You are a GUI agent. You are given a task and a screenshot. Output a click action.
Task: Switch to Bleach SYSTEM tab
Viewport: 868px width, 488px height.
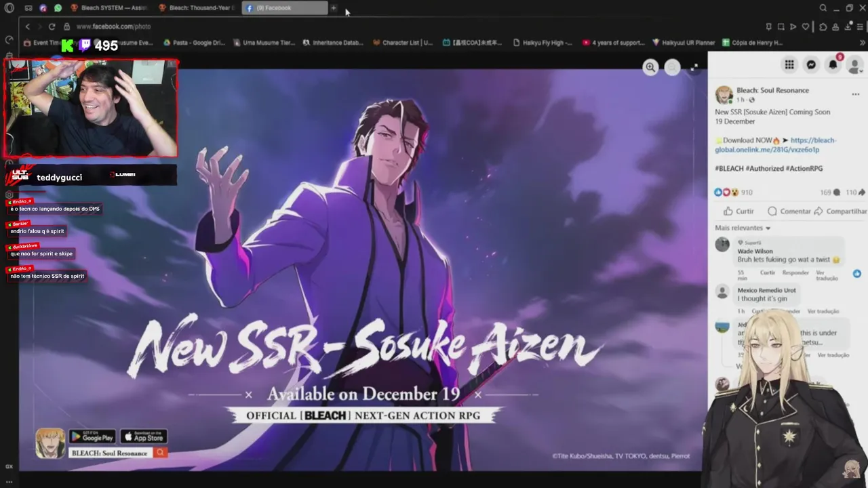point(109,8)
